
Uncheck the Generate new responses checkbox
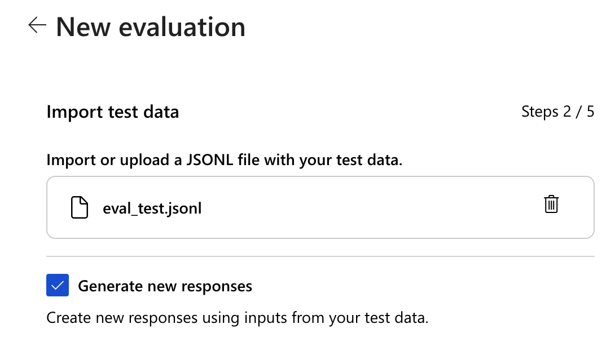[58, 286]
